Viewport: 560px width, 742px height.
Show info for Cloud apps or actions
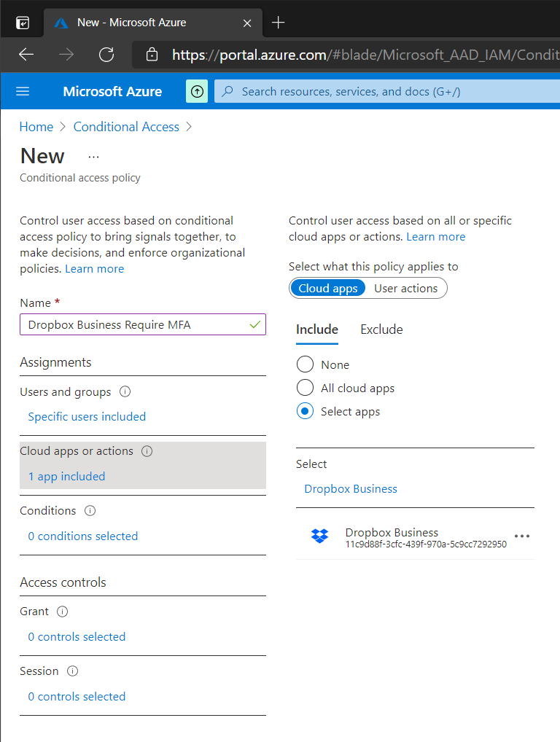click(x=147, y=451)
